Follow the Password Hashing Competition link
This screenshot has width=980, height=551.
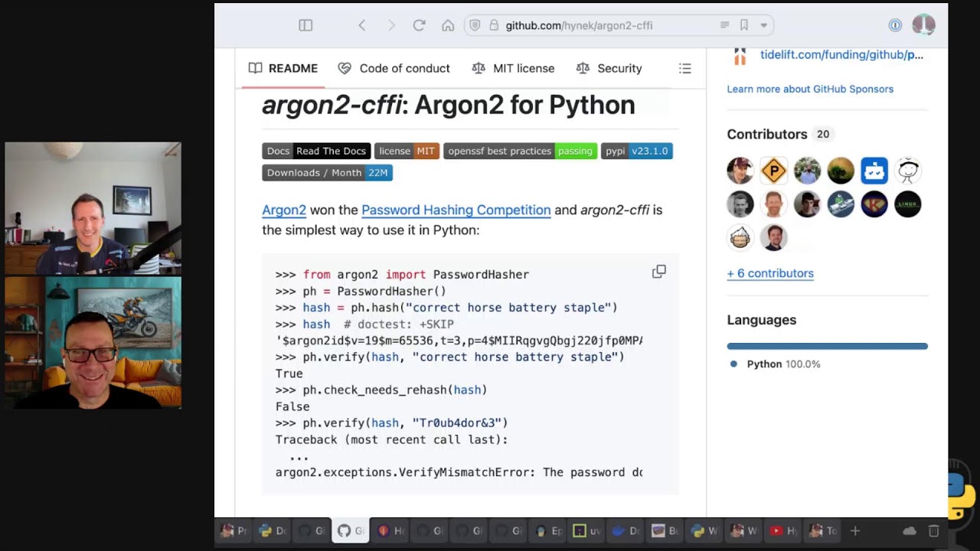tap(456, 210)
